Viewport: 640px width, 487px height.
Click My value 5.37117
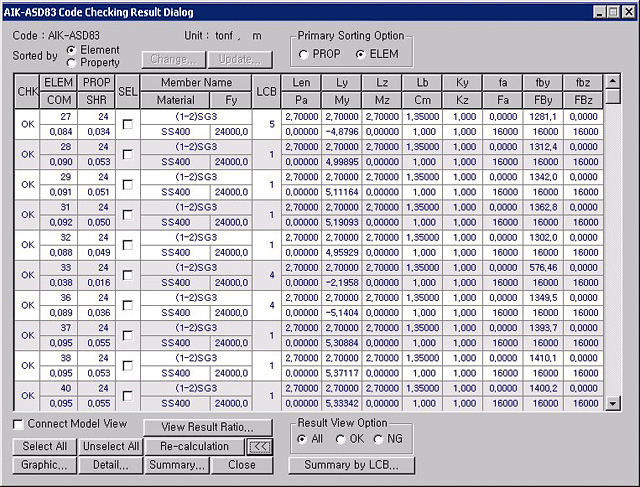click(342, 374)
